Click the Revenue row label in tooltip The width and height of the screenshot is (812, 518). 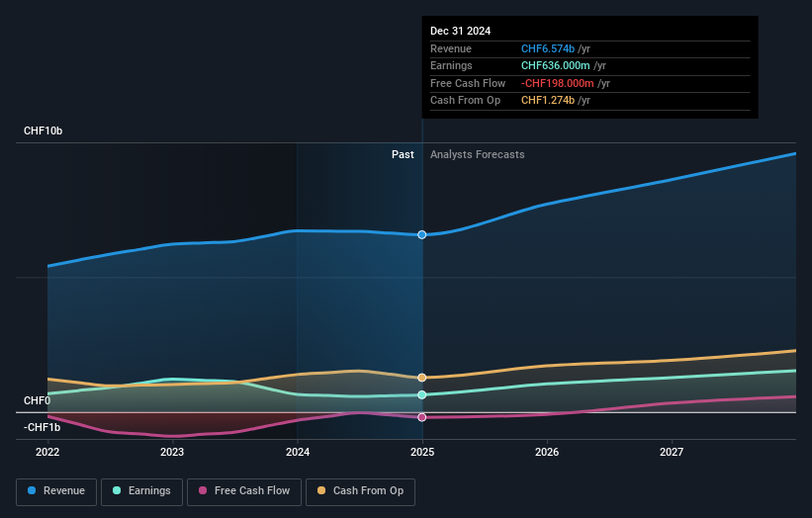[x=451, y=48]
